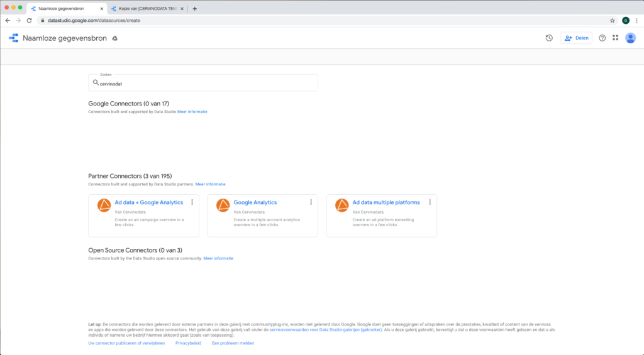Image resolution: width=644 pixels, height=355 pixels.
Task: Open more options for Google Analytics connector
Action: click(311, 202)
